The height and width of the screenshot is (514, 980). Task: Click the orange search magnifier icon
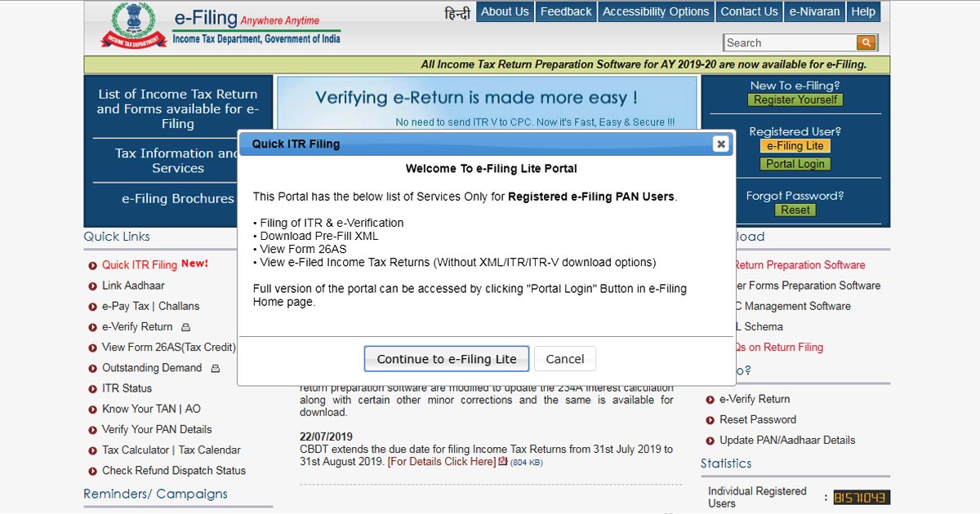[866, 42]
